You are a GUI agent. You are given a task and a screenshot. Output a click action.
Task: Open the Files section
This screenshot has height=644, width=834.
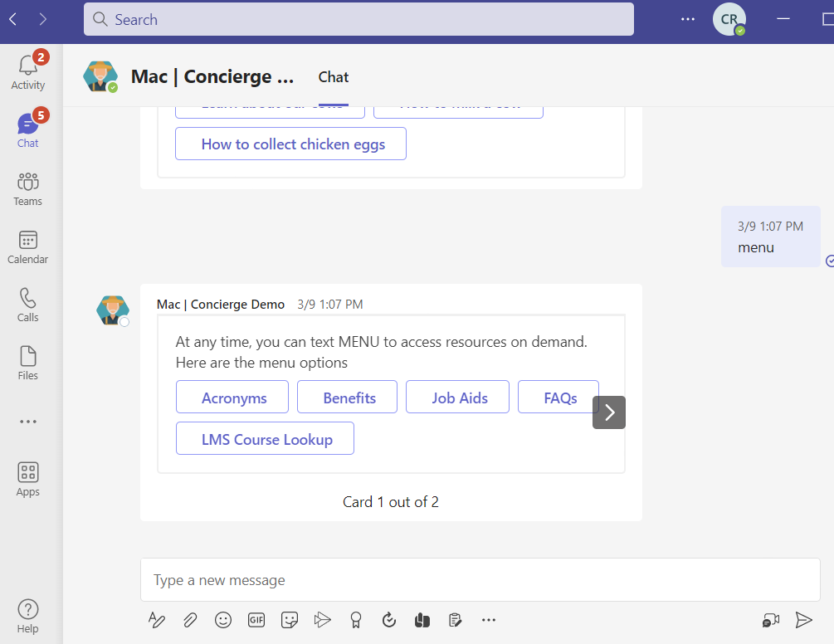coord(28,363)
